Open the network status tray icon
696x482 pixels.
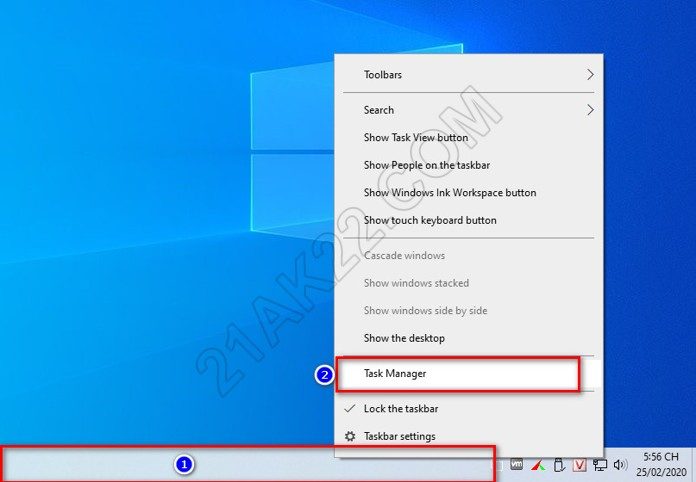click(600, 465)
